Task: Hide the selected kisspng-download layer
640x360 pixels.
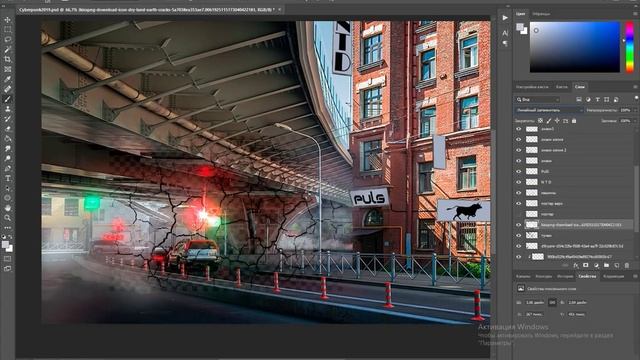Action: [x=519, y=225]
